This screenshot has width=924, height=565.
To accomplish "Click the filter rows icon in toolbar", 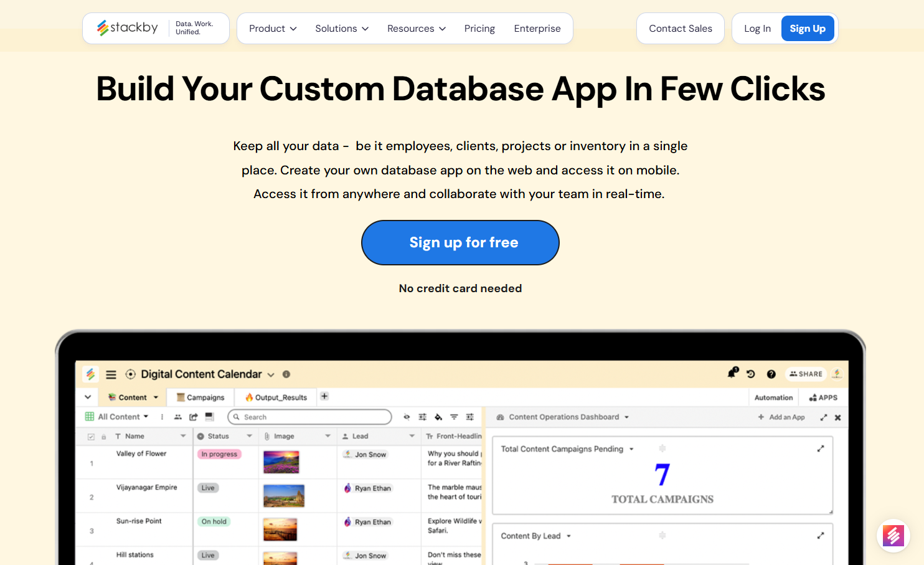I will click(454, 417).
